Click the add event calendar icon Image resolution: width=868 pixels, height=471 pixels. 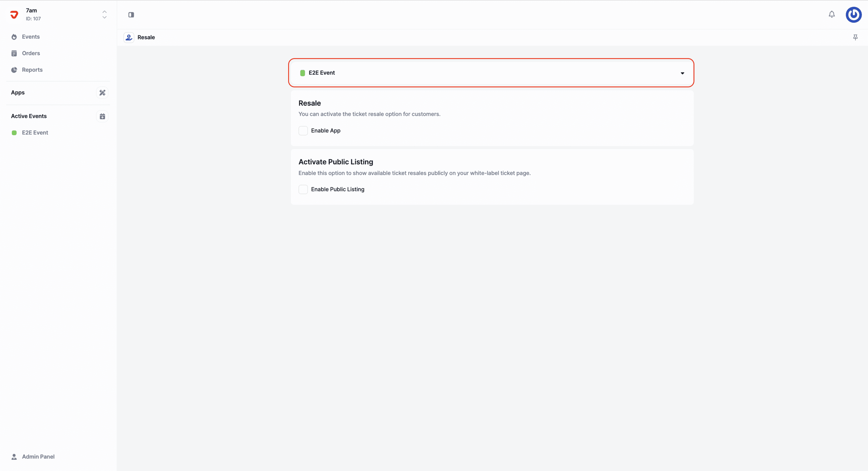click(x=102, y=116)
